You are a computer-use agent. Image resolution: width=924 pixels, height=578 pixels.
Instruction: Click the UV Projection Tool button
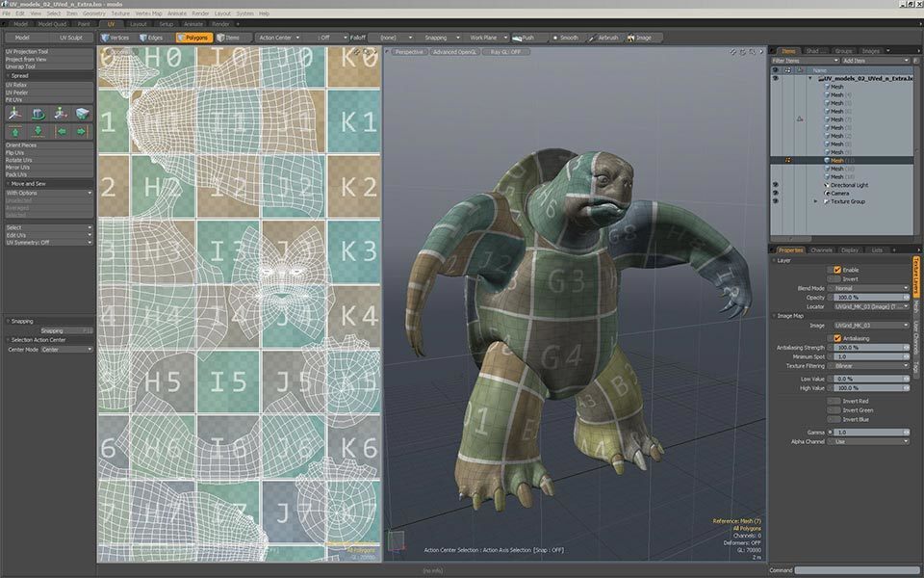coord(48,52)
